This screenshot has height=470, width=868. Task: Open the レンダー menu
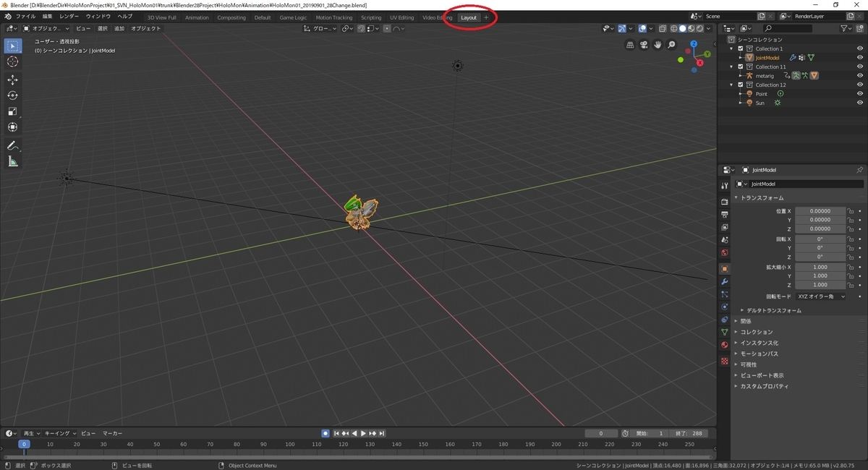(69, 16)
